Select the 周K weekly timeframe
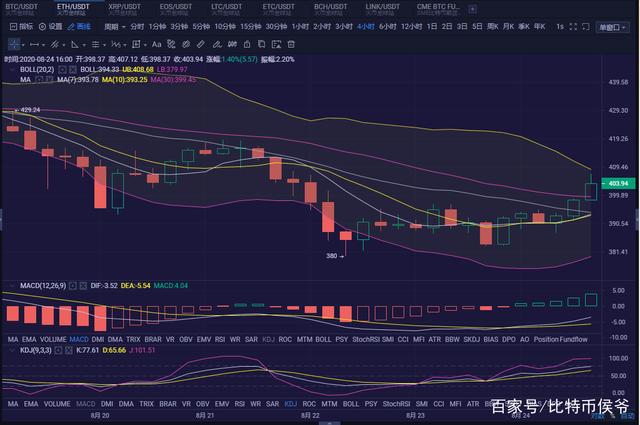Viewport: 640px width, 425px height. [x=493, y=27]
